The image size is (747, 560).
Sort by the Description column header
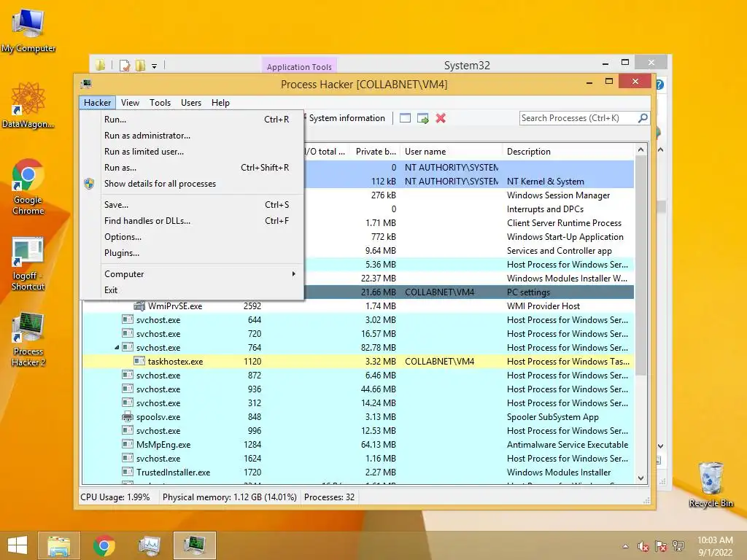click(568, 152)
